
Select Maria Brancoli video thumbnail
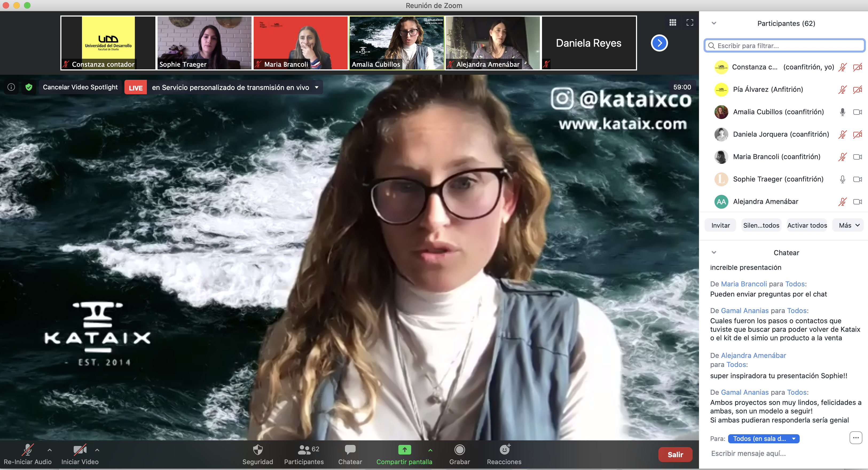tap(300, 43)
